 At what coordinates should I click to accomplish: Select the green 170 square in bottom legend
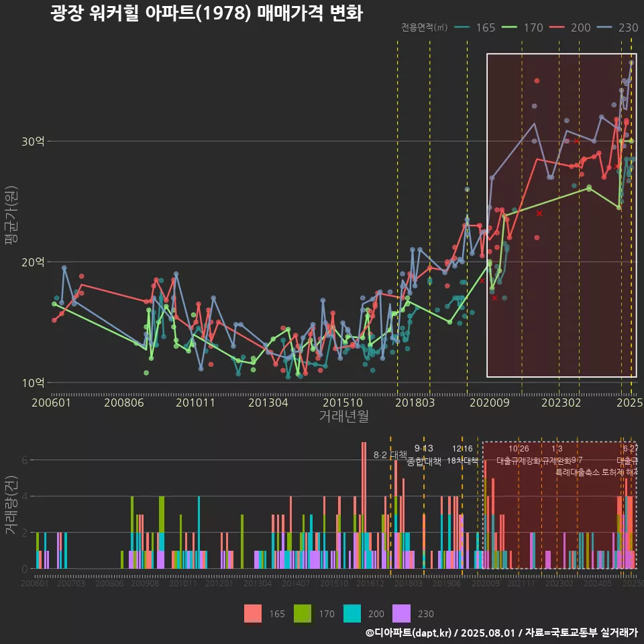pyautogui.click(x=303, y=614)
